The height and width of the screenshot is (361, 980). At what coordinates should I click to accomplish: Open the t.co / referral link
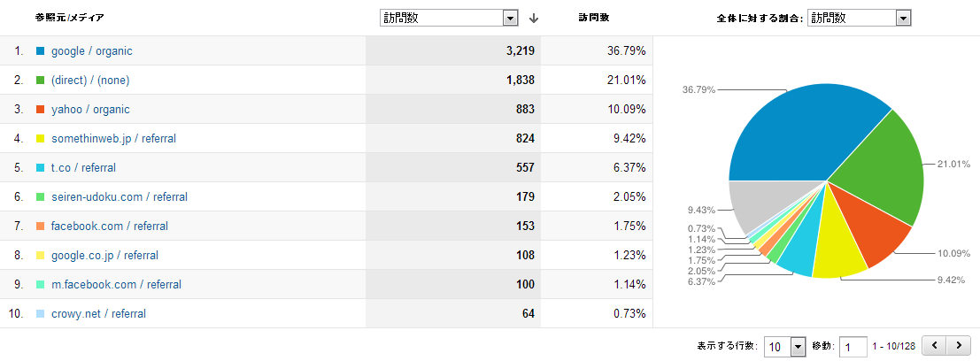(x=83, y=168)
